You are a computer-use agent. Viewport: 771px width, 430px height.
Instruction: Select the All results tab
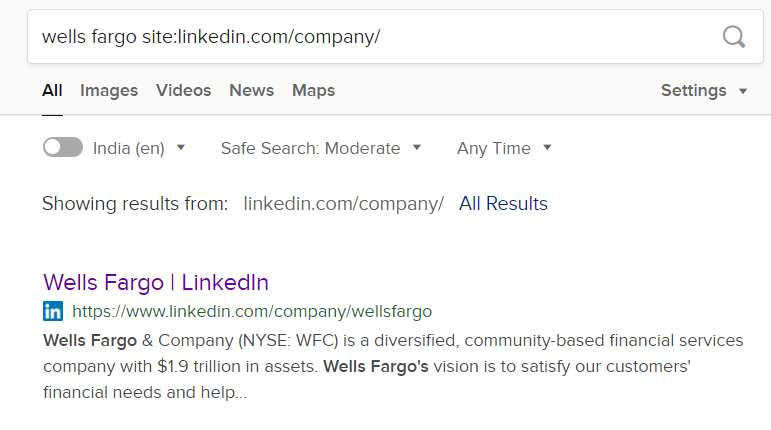(52, 90)
